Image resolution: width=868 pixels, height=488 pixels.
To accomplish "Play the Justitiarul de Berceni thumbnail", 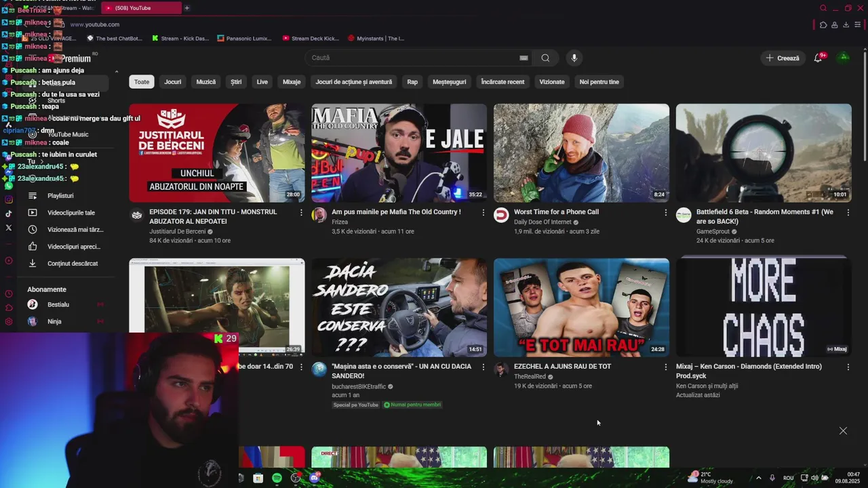I will pos(217,153).
